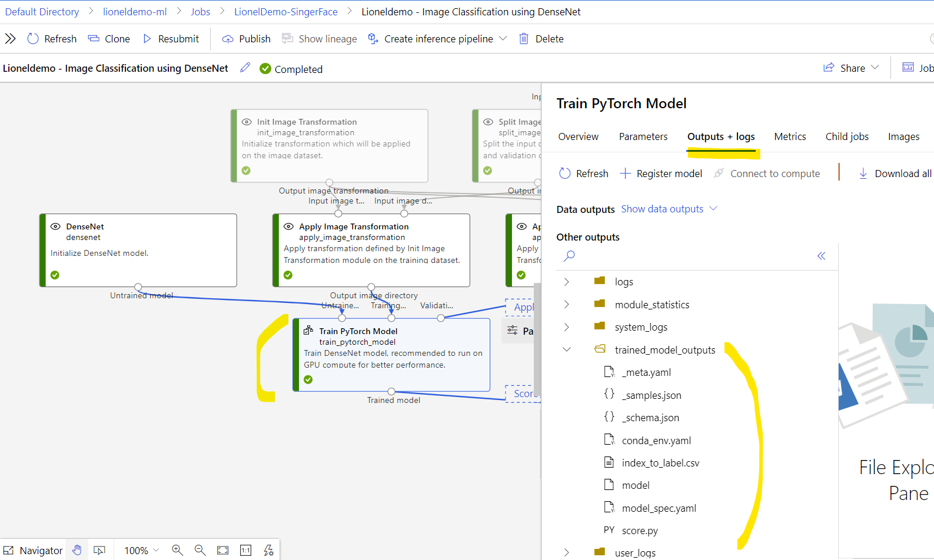Expand Show data outputs
Viewport: 934px width, 560px height.
coord(669,209)
